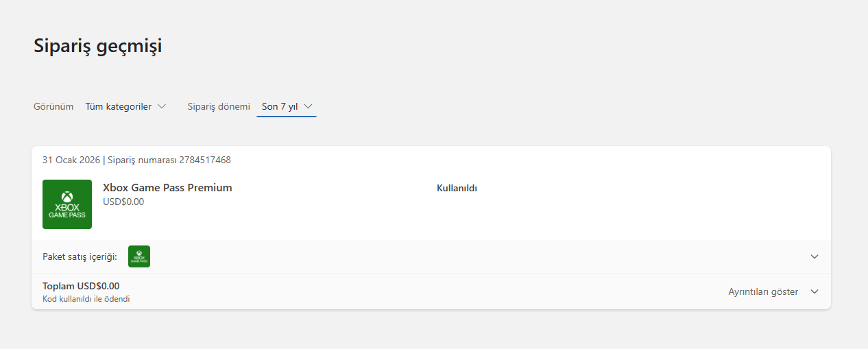This screenshot has height=349, width=868.
Task: Click the Sipariş dönemi filter label
Action: 219,106
